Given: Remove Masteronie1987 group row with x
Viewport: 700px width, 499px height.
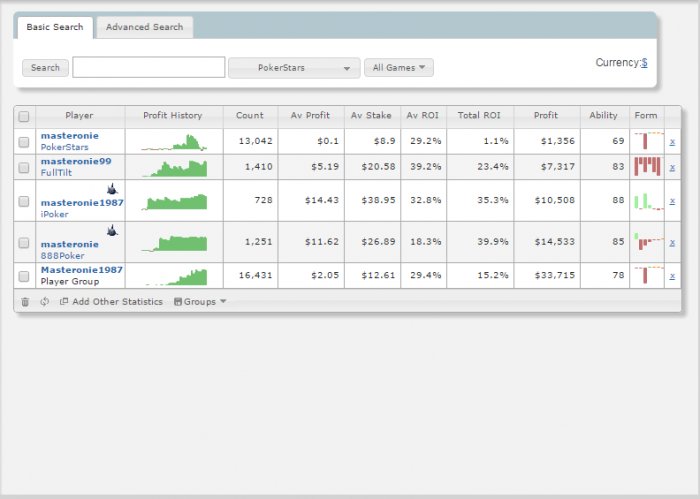Looking at the screenshot, I should [x=672, y=276].
